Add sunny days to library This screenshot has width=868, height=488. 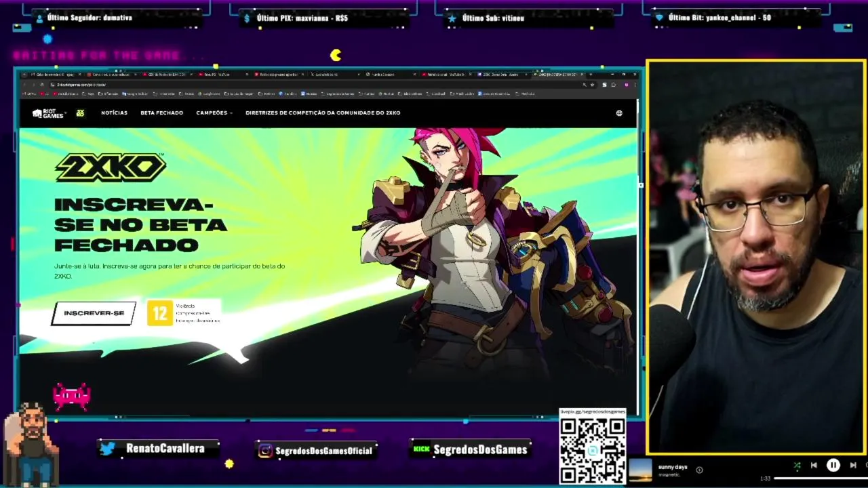click(x=699, y=470)
